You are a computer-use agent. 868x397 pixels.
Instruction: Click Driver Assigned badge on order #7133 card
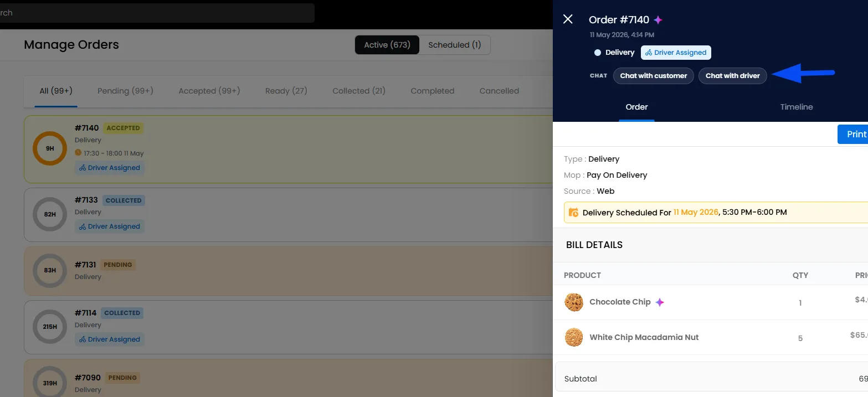click(110, 226)
